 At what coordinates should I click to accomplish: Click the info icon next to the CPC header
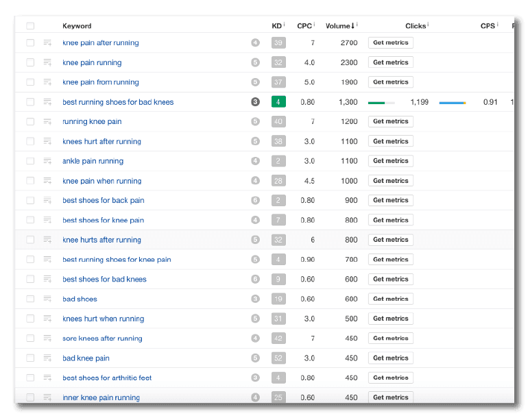(314, 25)
